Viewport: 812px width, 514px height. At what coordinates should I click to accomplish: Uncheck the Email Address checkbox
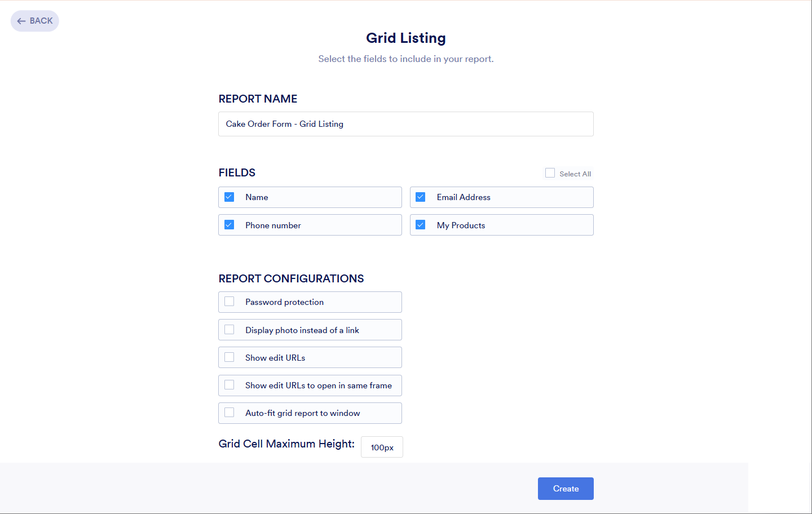pos(420,197)
